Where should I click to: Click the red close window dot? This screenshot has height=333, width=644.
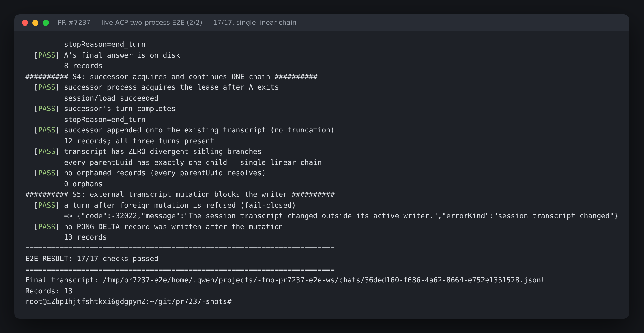25,23
